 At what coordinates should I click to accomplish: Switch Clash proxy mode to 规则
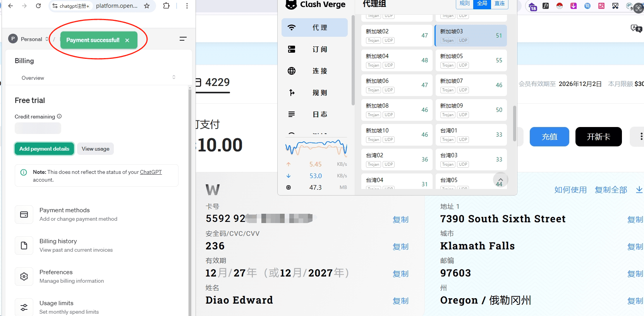pyautogui.click(x=464, y=3)
